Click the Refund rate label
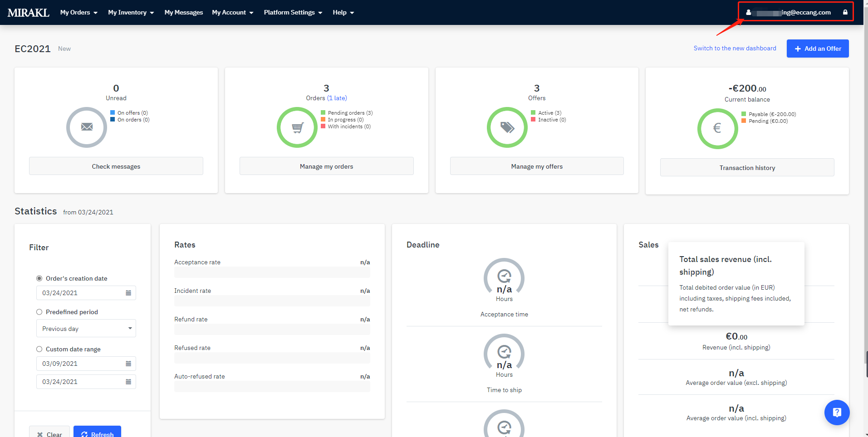The width and height of the screenshot is (868, 437). (x=191, y=319)
